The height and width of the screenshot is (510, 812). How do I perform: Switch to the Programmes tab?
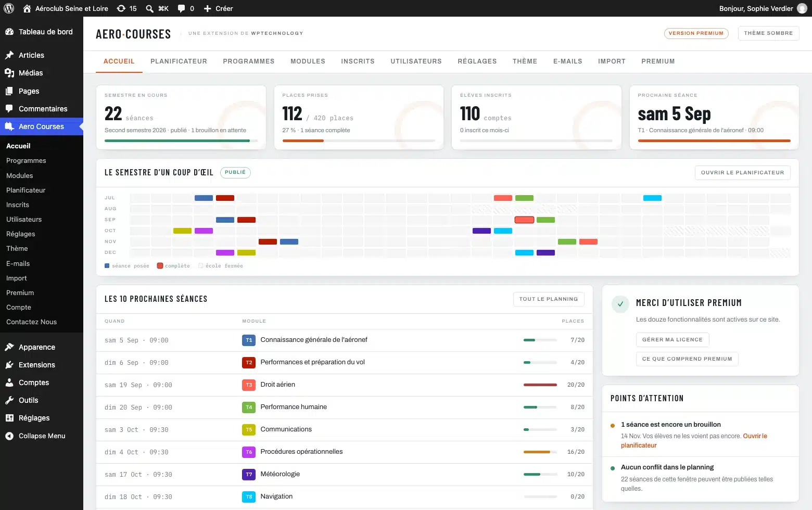coord(249,61)
